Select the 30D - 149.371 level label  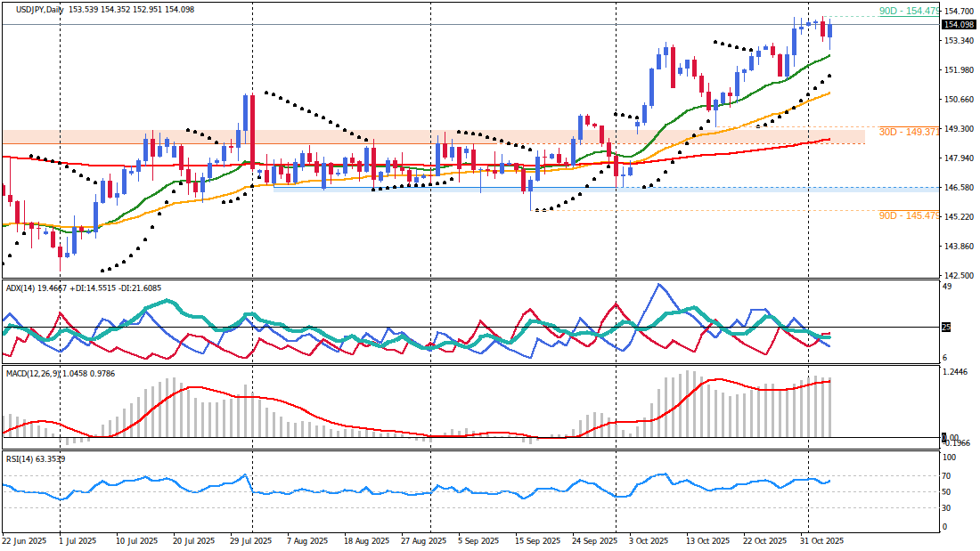pos(910,132)
